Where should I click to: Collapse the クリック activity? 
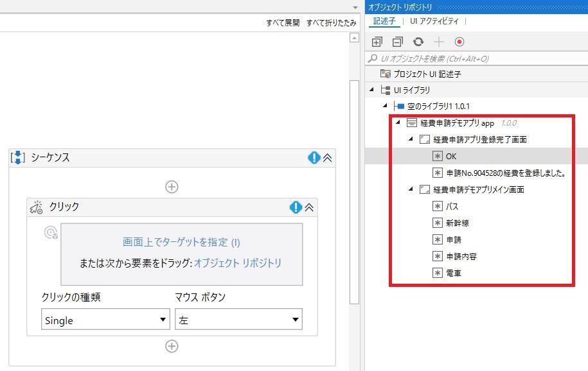tap(309, 207)
